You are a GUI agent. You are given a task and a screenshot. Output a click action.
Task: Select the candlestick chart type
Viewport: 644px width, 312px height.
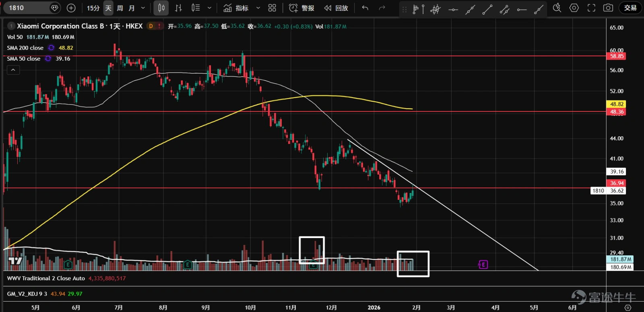tap(161, 8)
